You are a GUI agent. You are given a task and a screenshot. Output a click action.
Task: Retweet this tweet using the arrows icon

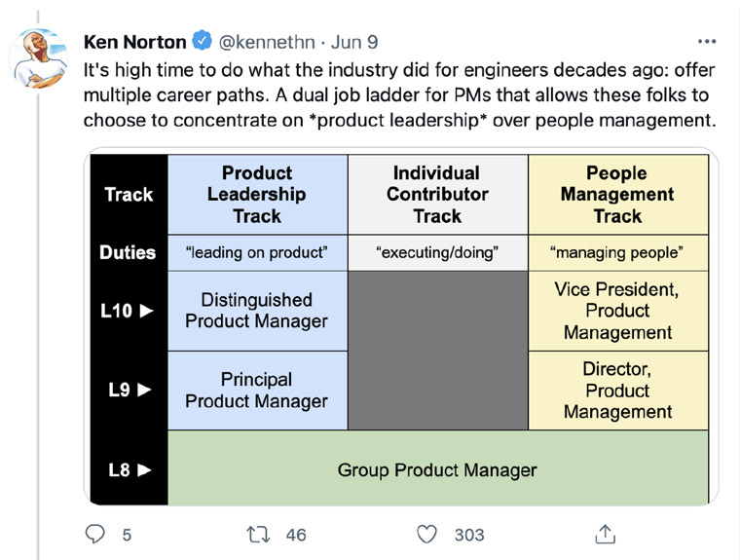258,535
